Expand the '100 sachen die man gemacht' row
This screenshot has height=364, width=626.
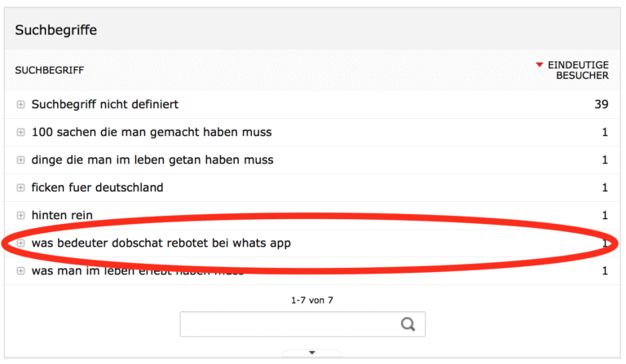click(21, 133)
